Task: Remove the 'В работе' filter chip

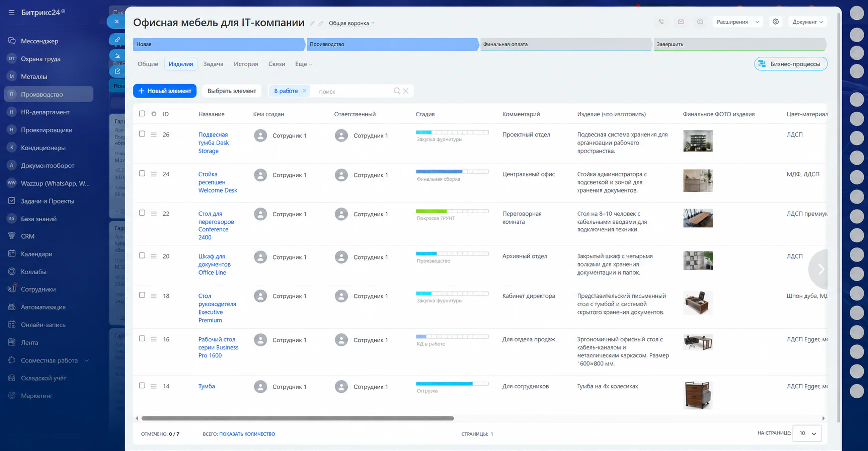Action: click(x=304, y=91)
